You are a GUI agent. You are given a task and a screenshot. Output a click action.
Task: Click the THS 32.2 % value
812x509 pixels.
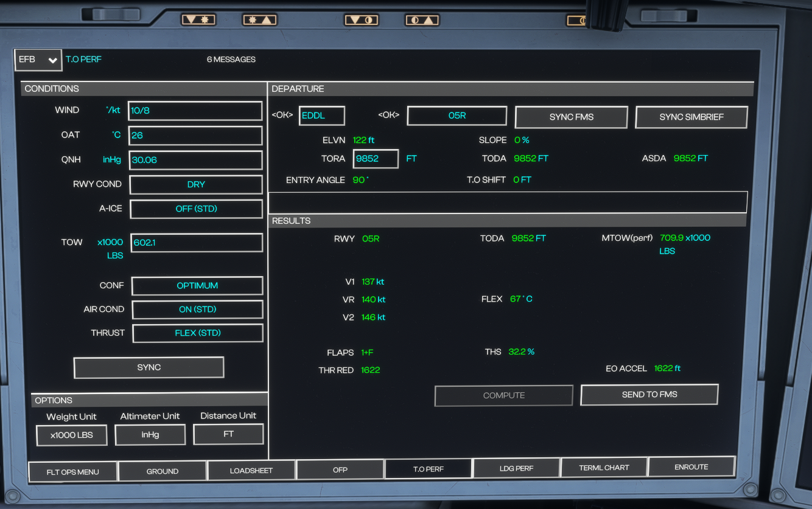coord(522,352)
